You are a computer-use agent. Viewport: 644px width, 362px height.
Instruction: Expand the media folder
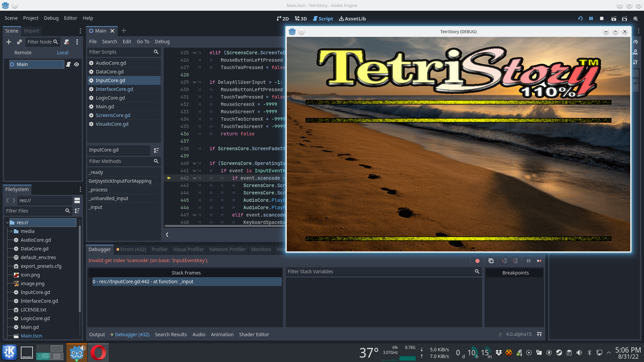click(11, 231)
